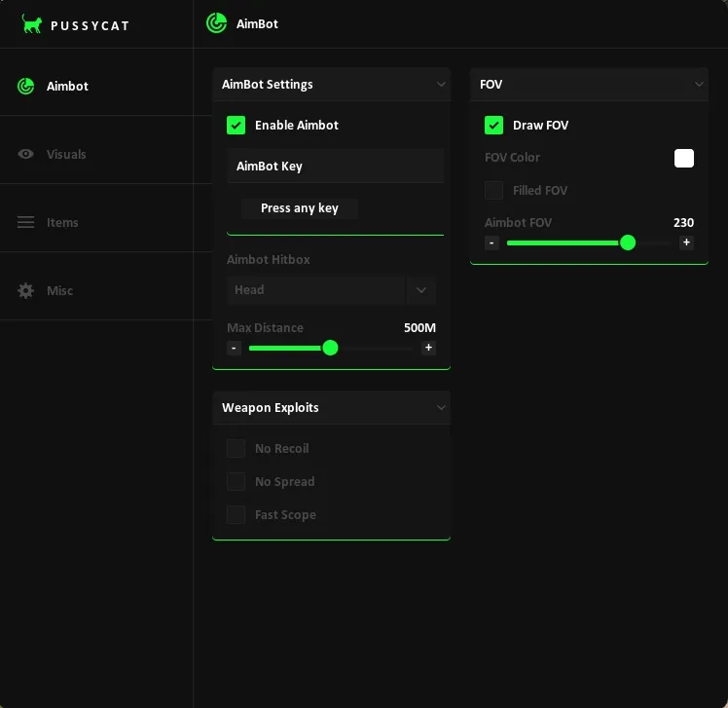Viewport: 728px width, 708px height.
Task: Uncheck the Draw FOV checkbox
Action: (493, 125)
